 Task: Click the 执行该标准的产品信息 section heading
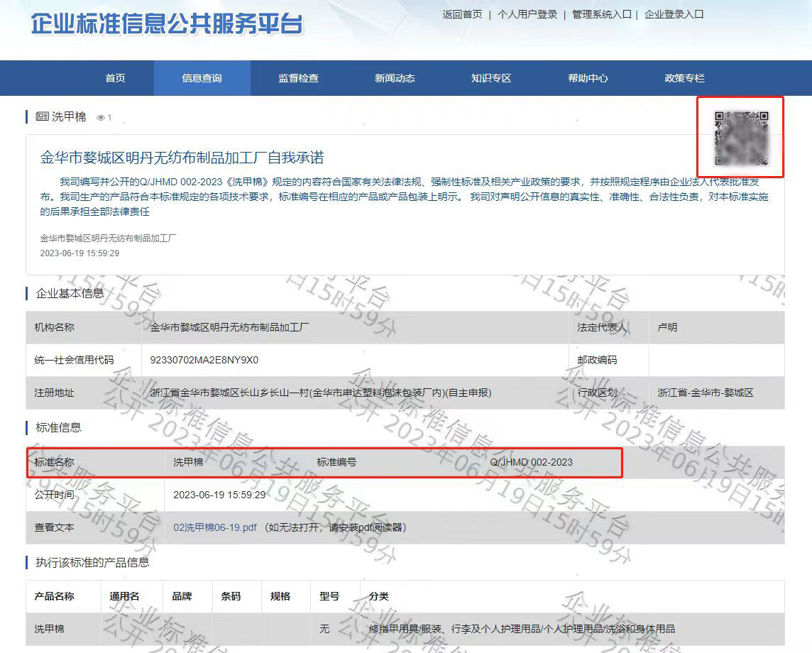(92, 562)
